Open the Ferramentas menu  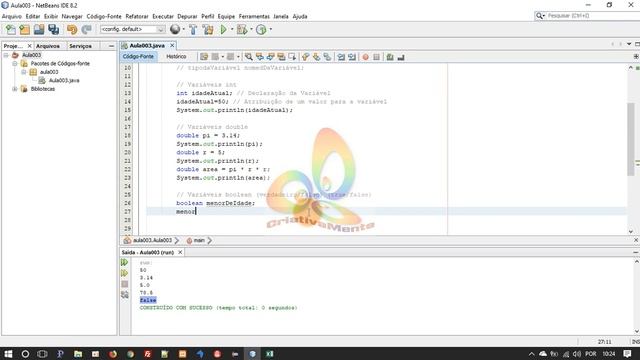tap(254, 16)
